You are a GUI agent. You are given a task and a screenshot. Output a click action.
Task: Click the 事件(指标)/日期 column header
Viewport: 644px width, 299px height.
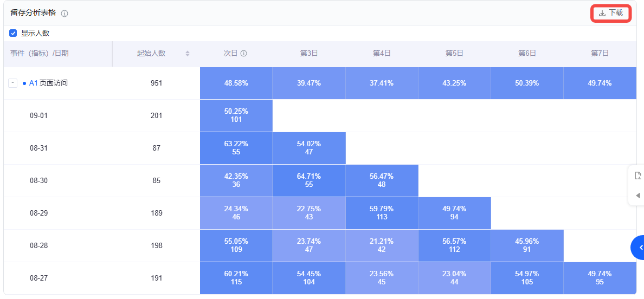pyautogui.click(x=40, y=54)
